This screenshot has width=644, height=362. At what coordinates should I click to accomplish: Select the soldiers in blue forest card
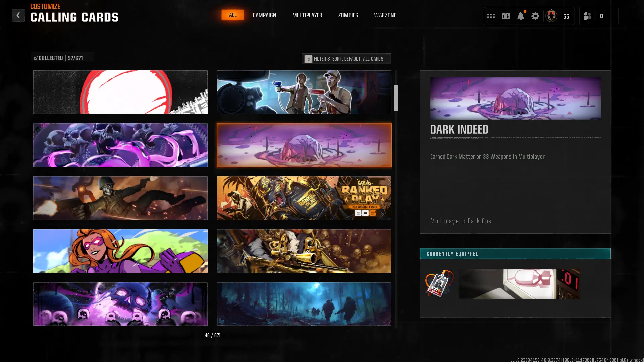point(304,304)
